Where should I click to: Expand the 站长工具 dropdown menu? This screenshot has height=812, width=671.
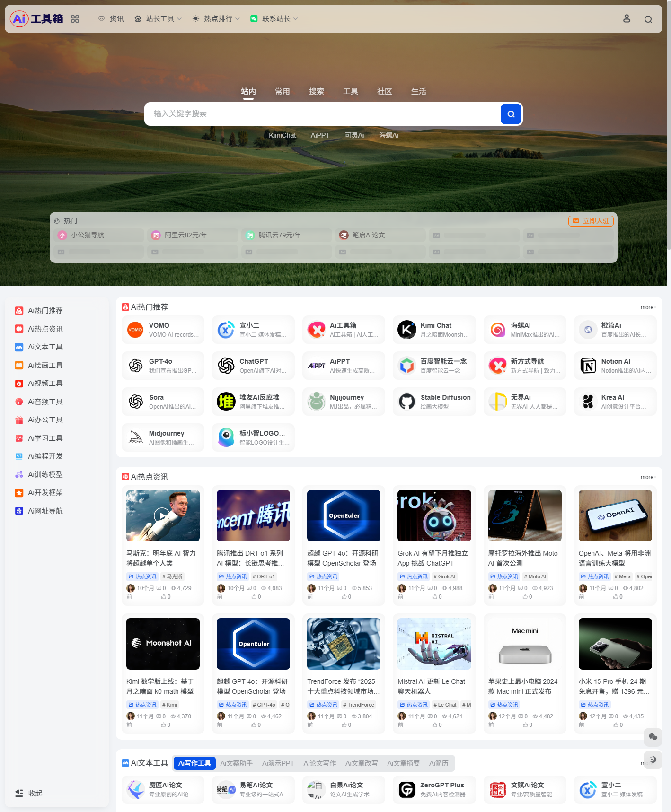coord(159,19)
